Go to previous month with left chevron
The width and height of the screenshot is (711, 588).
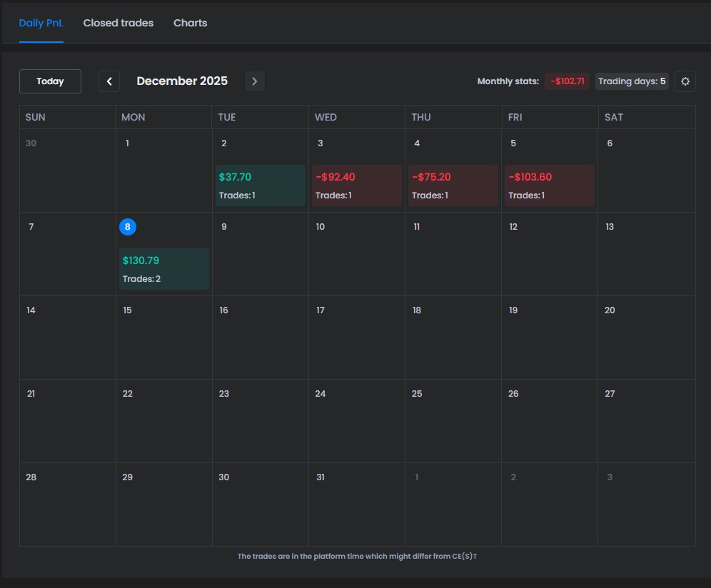click(x=109, y=81)
